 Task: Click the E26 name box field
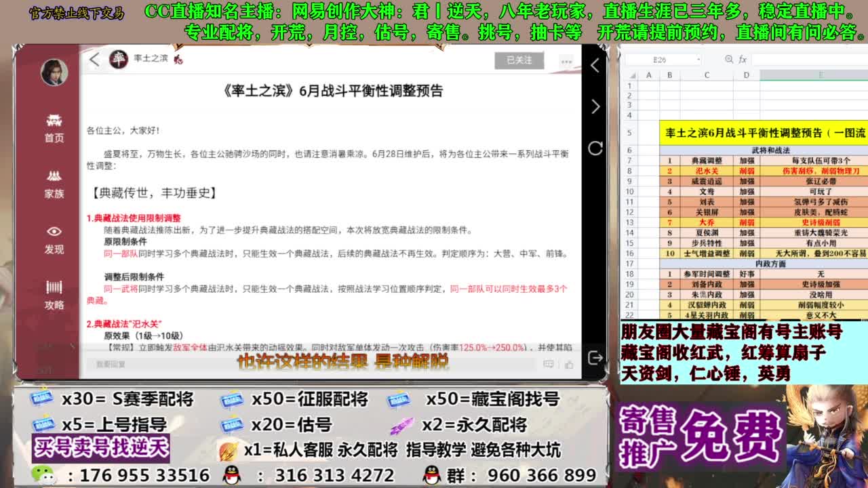663,60
